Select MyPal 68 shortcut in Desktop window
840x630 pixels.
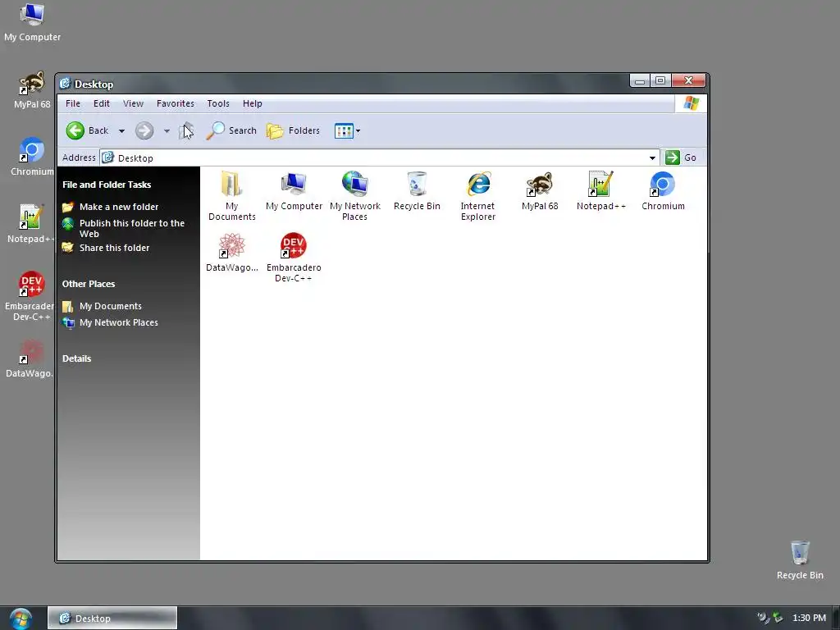tap(540, 184)
